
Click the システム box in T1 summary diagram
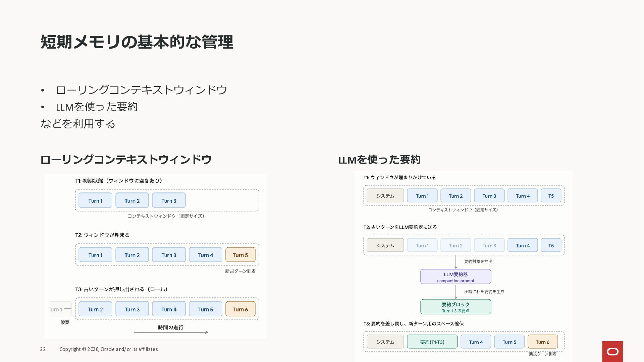[385, 196]
